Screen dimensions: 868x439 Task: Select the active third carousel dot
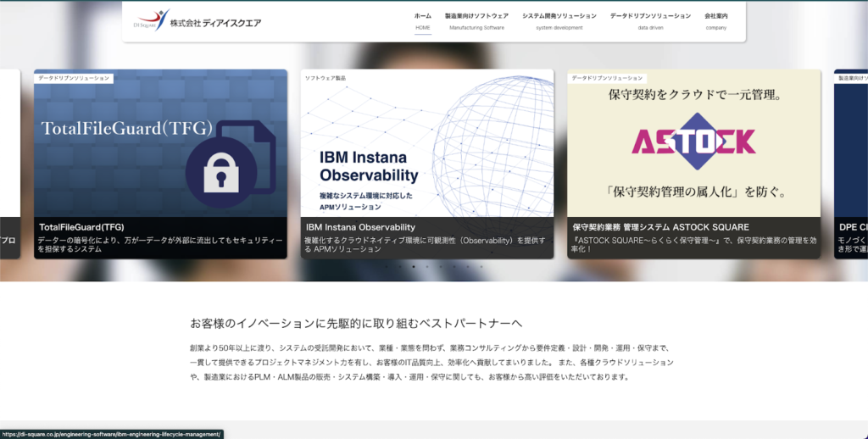414,266
